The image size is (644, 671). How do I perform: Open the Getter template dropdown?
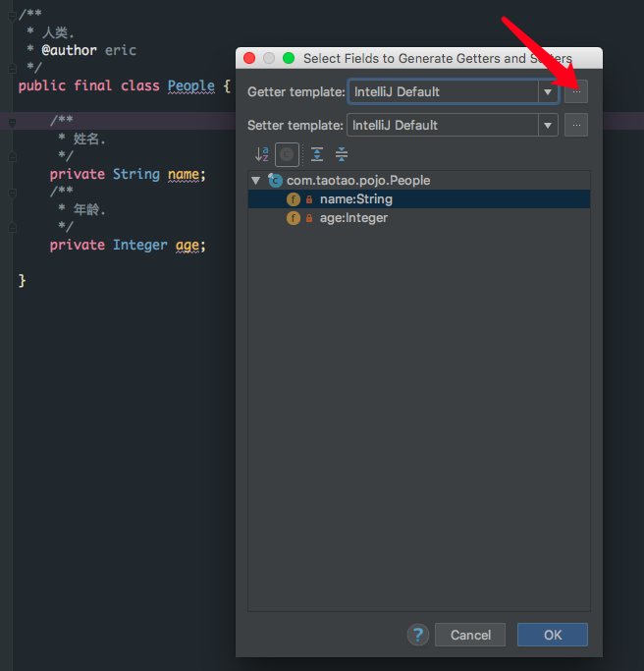coord(548,92)
